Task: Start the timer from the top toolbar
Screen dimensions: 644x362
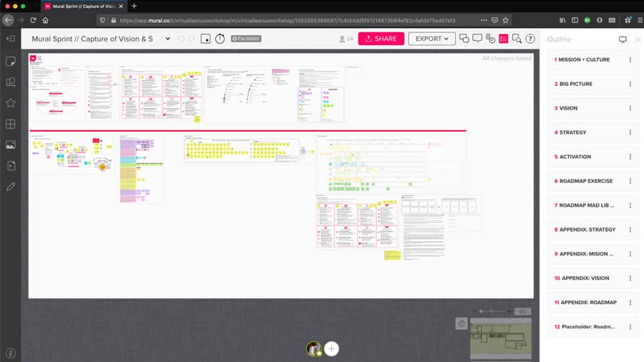Action: 220,39
